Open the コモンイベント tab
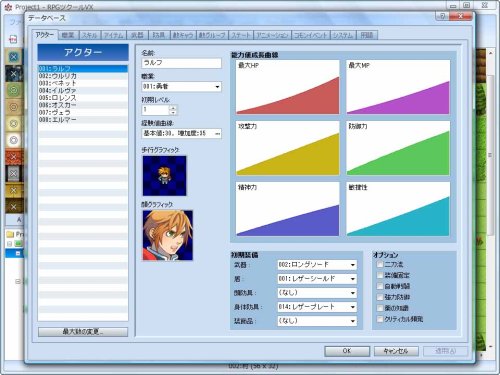500x375 pixels. tap(311, 35)
